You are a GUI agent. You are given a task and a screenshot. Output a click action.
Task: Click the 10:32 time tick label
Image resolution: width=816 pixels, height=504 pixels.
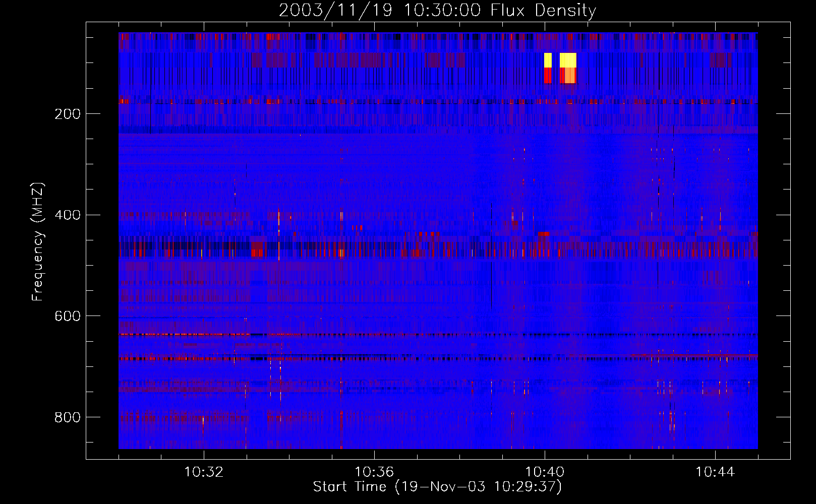pos(204,472)
